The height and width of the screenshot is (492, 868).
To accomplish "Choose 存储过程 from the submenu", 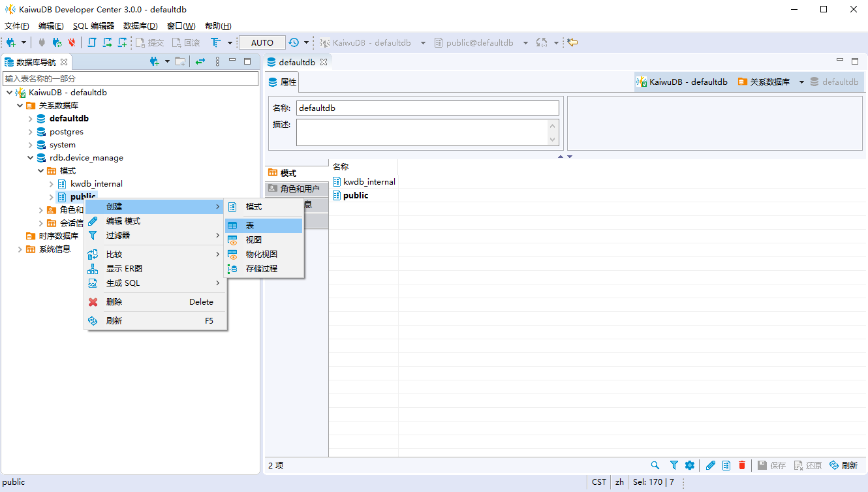I will [264, 268].
